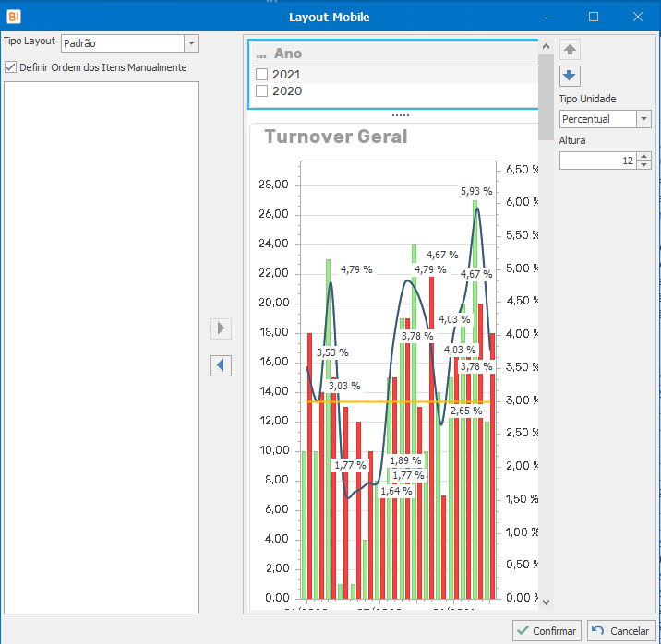This screenshot has height=644, width=661.
Task: Click the right-pointing gray arrow button
Action: click(221, 328)
